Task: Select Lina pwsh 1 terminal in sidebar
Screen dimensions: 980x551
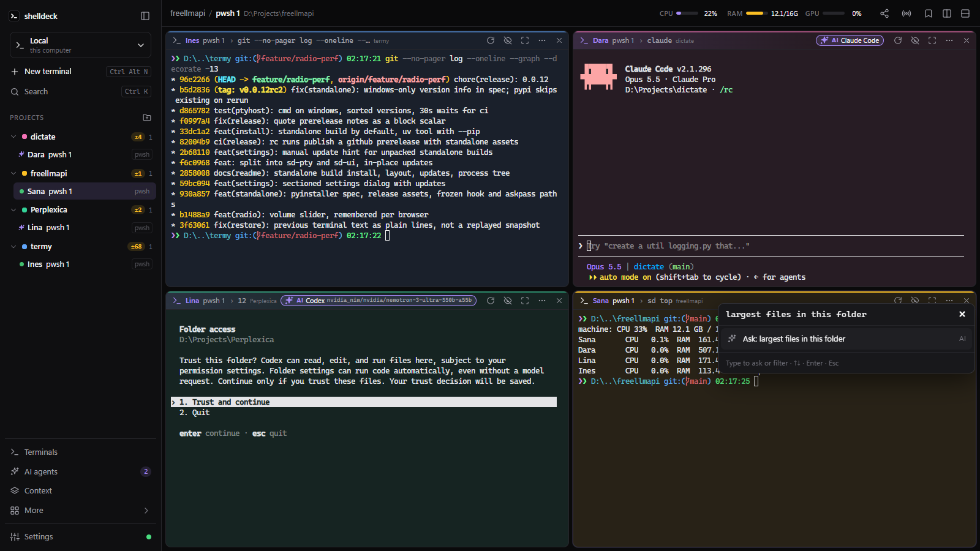Action: pyautogui.click(x=85, y=227)
